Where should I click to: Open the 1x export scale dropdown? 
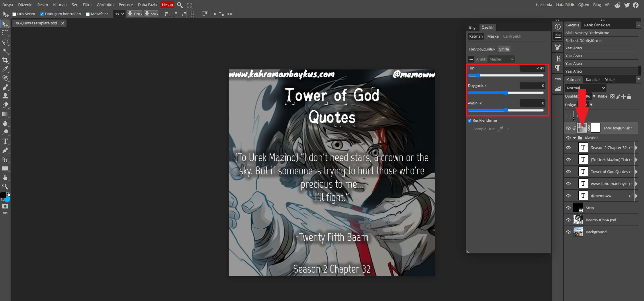coord(119,14)
